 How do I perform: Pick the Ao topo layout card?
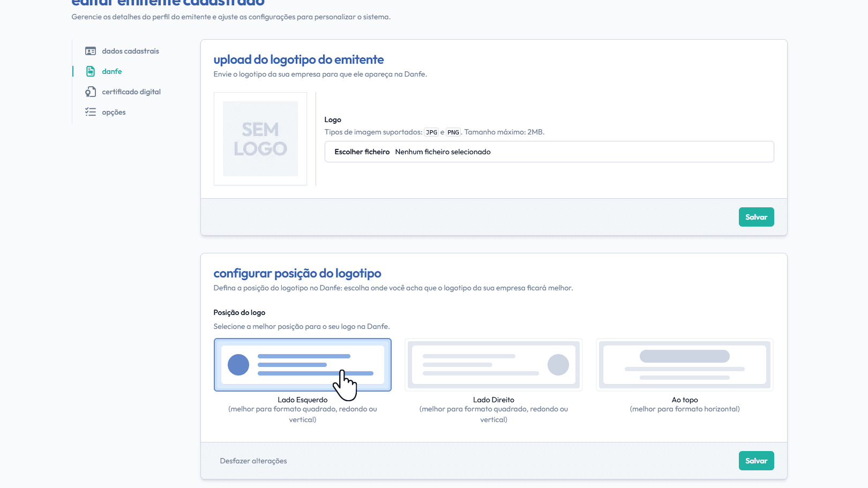click(x=684, y=365)
